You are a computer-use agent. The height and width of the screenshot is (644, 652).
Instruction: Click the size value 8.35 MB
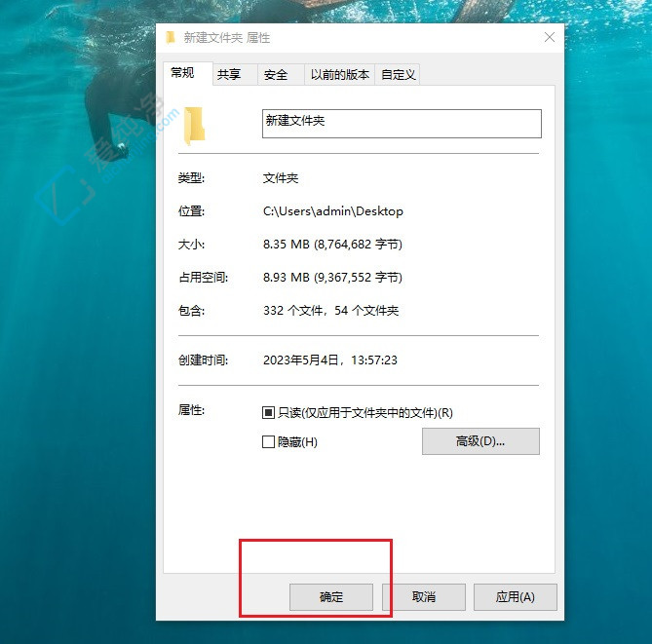coord(287,244)
